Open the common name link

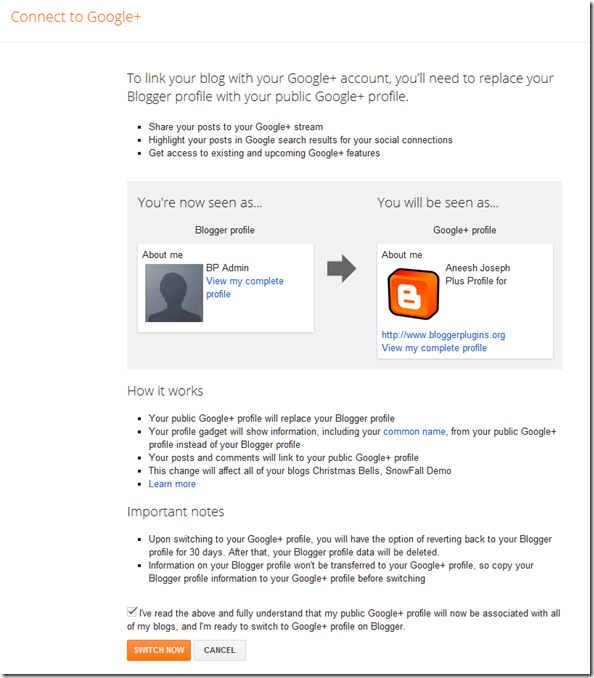tap(414, 432)
